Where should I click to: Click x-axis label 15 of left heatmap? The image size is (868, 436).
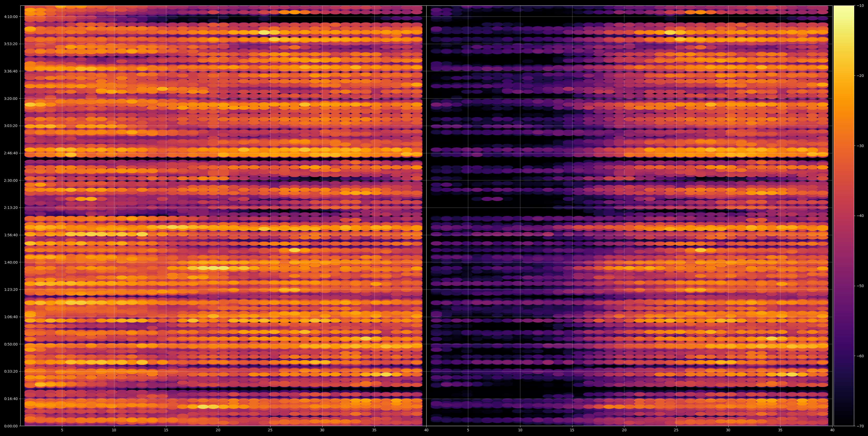coord(166,430)
